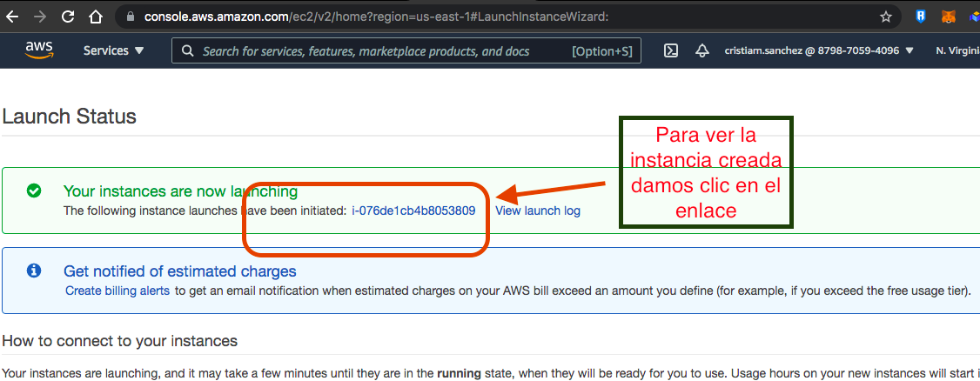Viewport: 980px width, 381px height.
Task: Click the browser forward arrow
Action: point(39,17)
